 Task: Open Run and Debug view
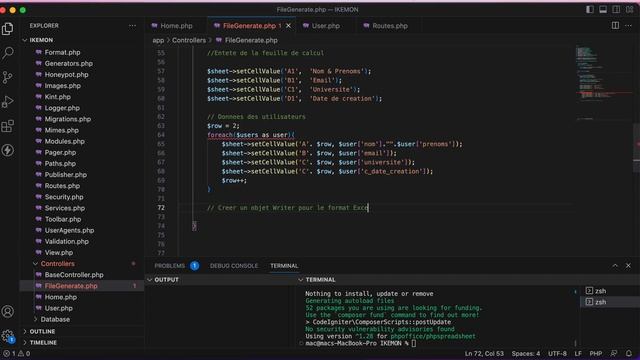click(x=8, y=101)
